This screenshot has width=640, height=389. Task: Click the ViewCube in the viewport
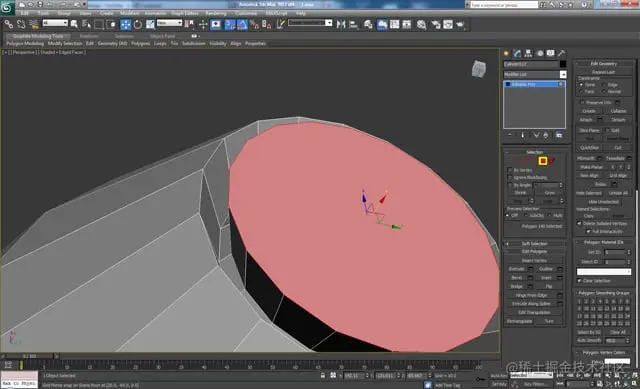(479, 69)
